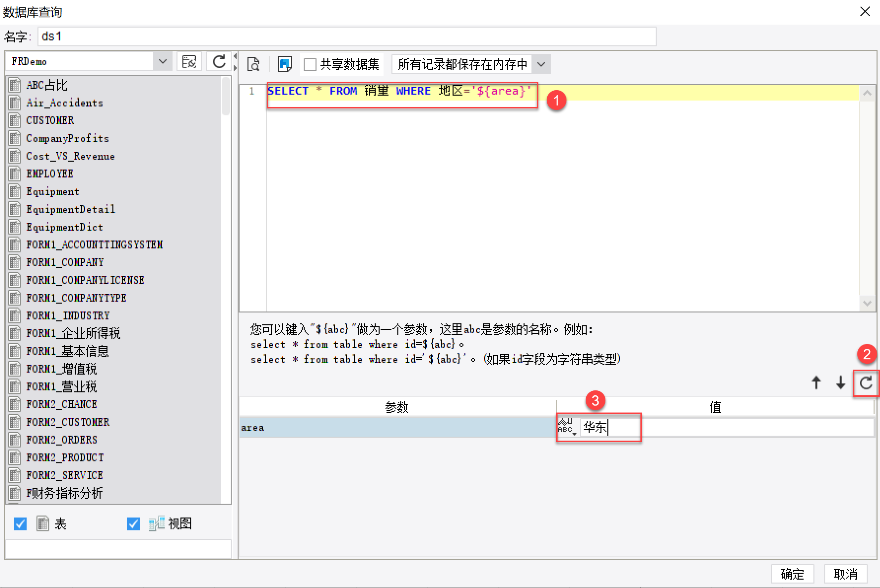Select the area parameter row
Viewport: 880px width, 588px height.
398,427
